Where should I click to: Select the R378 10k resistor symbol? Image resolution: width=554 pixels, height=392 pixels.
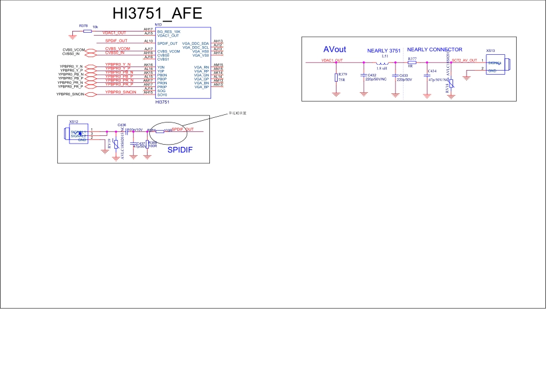(x=87, y=31)
